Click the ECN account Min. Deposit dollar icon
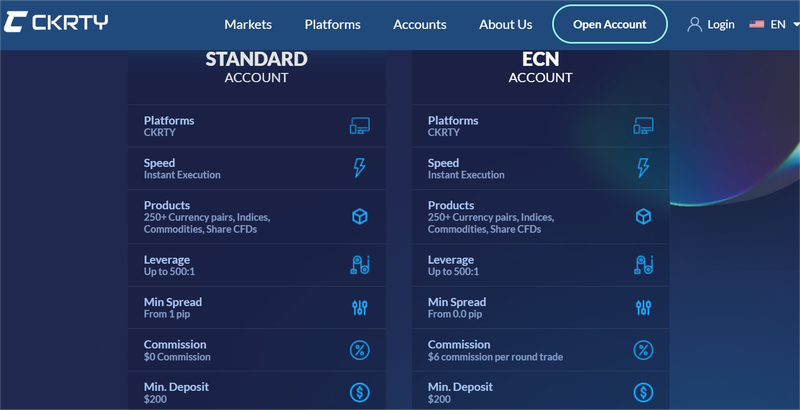This screenshot has height=410, width=800. [x=643, y=393]
